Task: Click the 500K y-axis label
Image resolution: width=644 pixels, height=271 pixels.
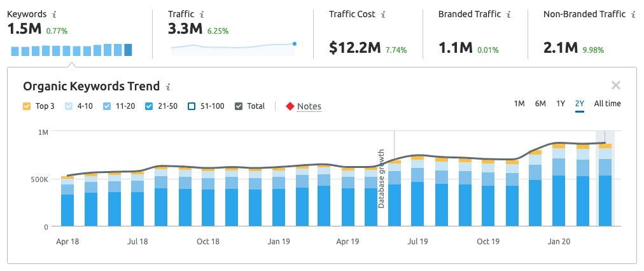Action: click(40, 179)
